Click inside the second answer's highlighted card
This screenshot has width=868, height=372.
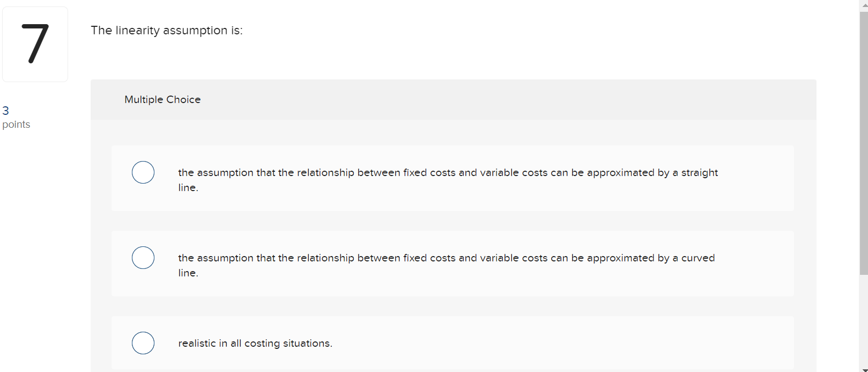click(483, 264)
